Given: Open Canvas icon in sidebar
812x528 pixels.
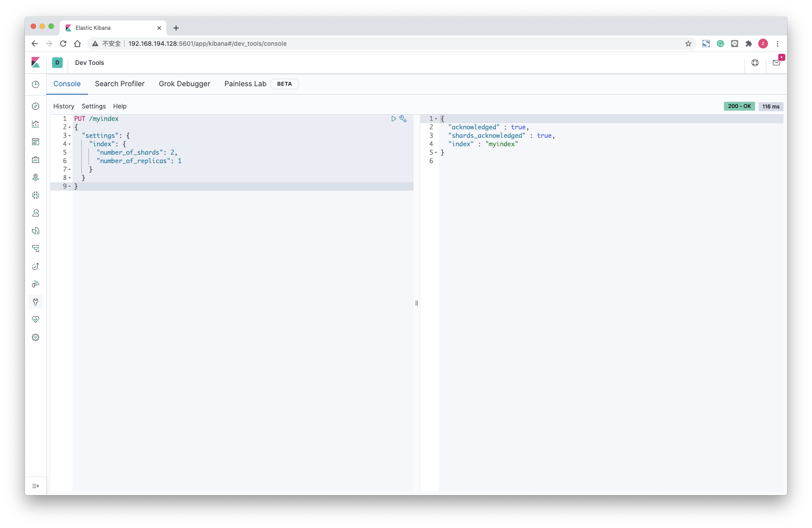Looking at the screenshot, I should [36, 160].
